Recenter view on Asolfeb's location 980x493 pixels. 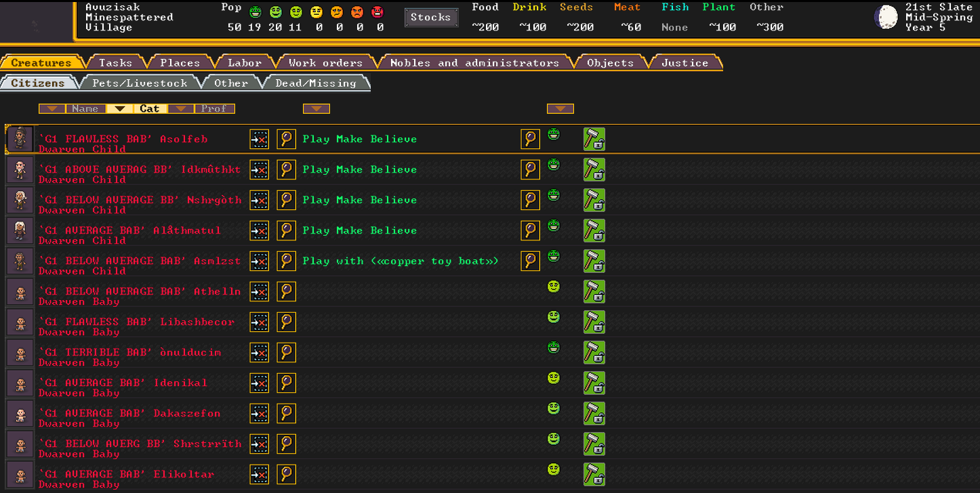[x=259, y=139]
